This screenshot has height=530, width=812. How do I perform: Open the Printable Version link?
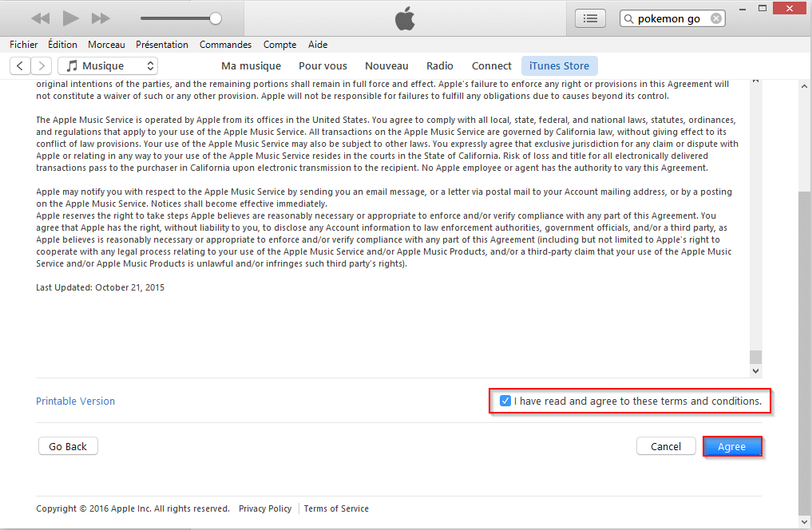[x=76, y=401]
